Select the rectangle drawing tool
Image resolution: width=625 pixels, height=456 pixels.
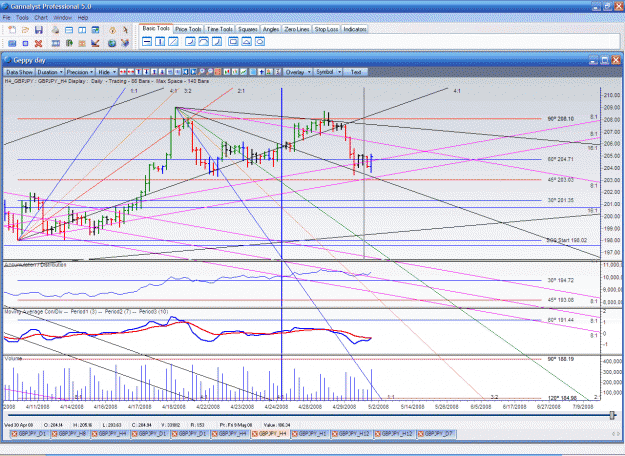pos(233,41)
